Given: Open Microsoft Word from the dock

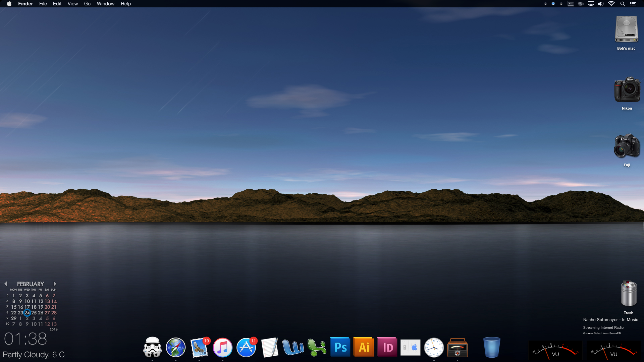Looking at the screenshot, I should point(293,347).
